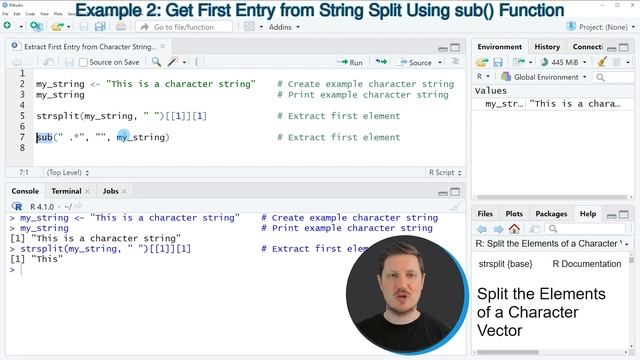Save script via editor toolbar disk icon

coord(69,62)
